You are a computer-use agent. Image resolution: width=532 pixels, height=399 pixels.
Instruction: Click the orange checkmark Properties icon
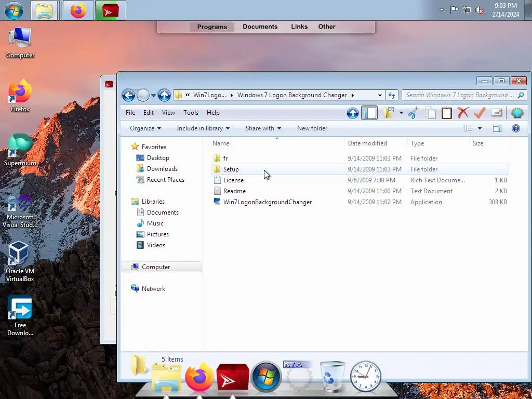point(479,113)
